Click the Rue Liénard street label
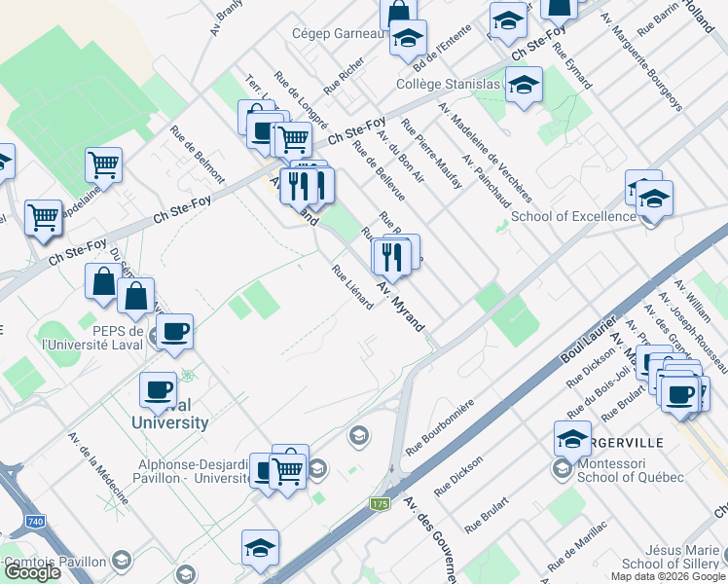 tap(352, 287)
